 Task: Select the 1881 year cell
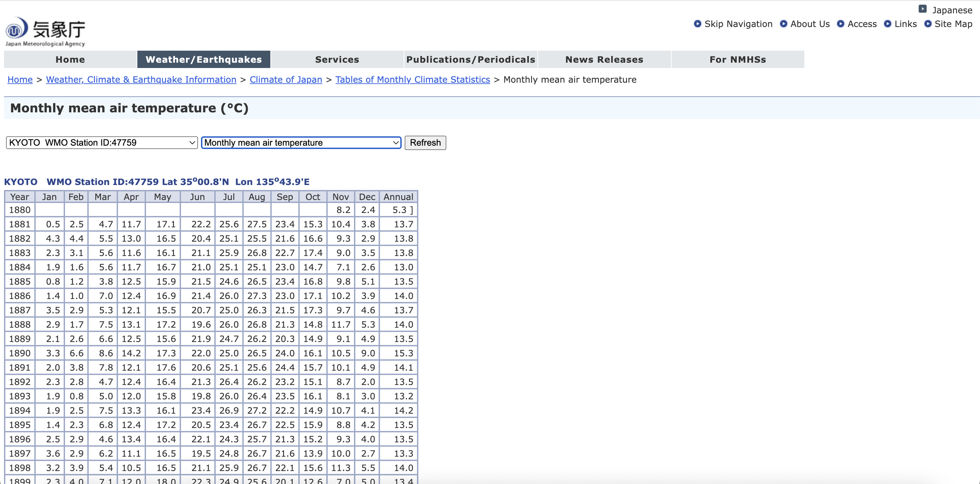[20, 224]
